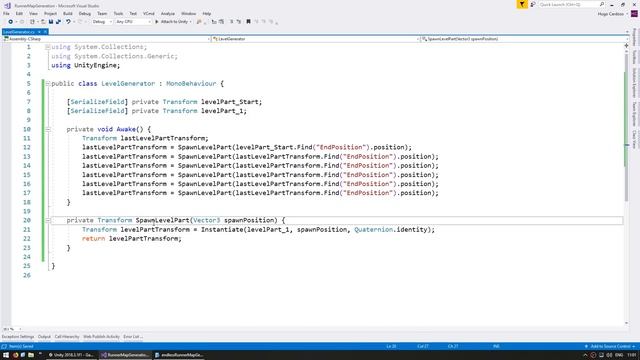Click the Save file icon in toolbar

click(x=51, y=22)
